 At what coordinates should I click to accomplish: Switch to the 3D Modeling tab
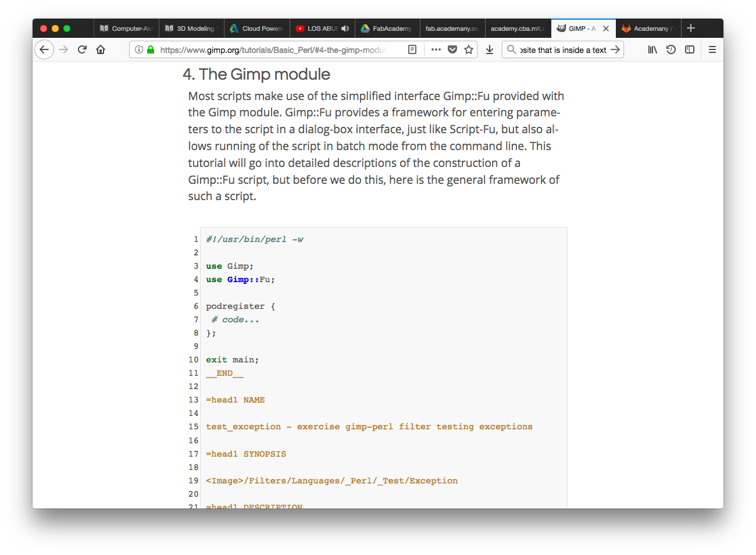click(192, 29)
